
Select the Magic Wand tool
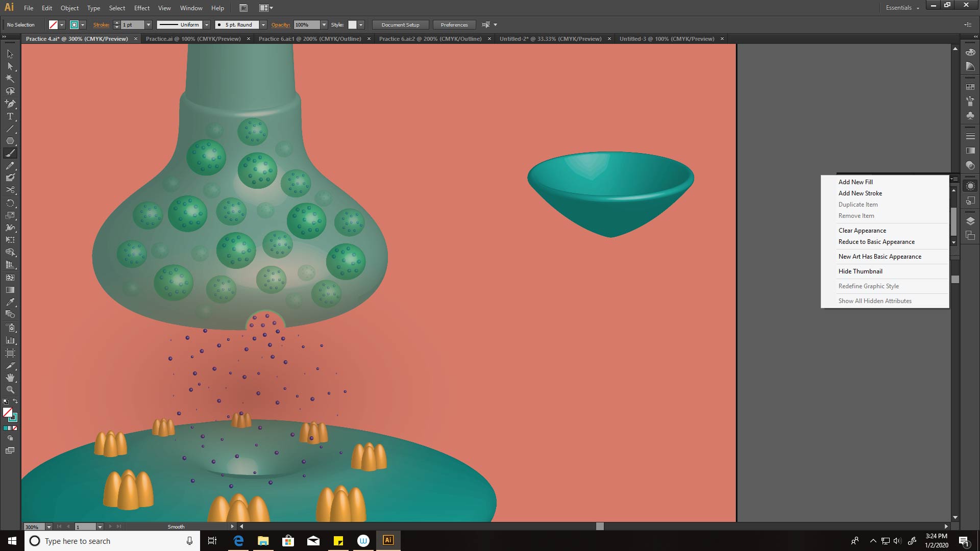pos(10,79)
